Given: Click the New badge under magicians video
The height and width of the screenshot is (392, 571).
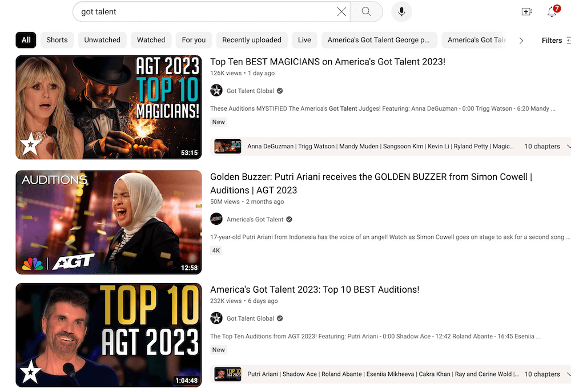Looking at the screenshot, I should pyautogui.click(x=219, y=122).
